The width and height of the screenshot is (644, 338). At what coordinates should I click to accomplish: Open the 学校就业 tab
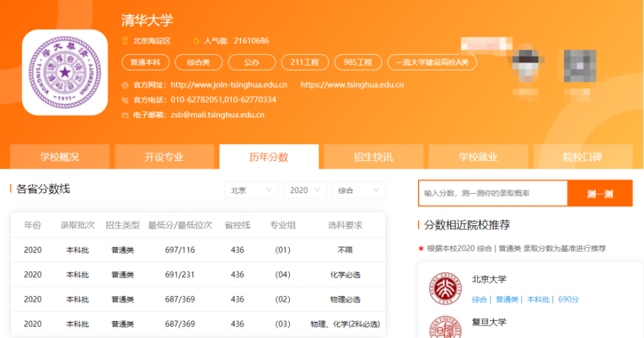pyautogui.click(x=478, y=157)
